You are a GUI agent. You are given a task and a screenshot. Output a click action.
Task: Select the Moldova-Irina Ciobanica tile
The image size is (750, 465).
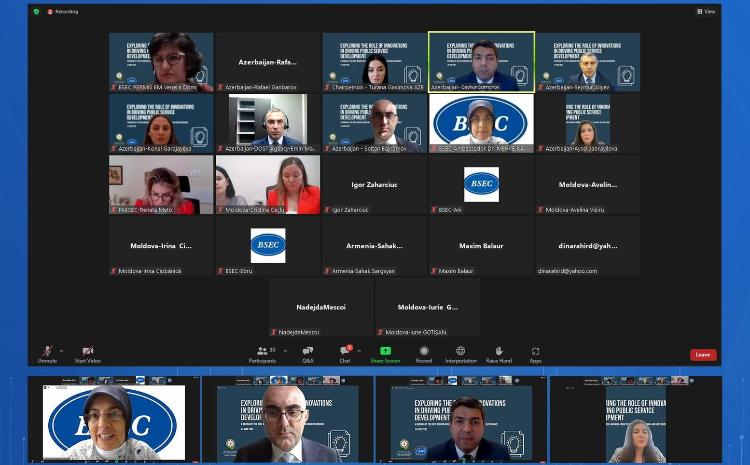tap(161, 245)
